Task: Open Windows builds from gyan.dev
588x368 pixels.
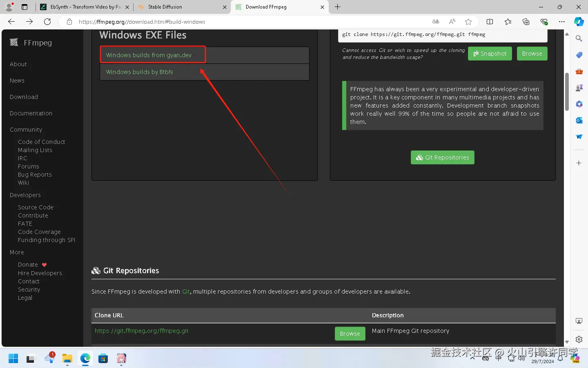Action: click(149, 55)
